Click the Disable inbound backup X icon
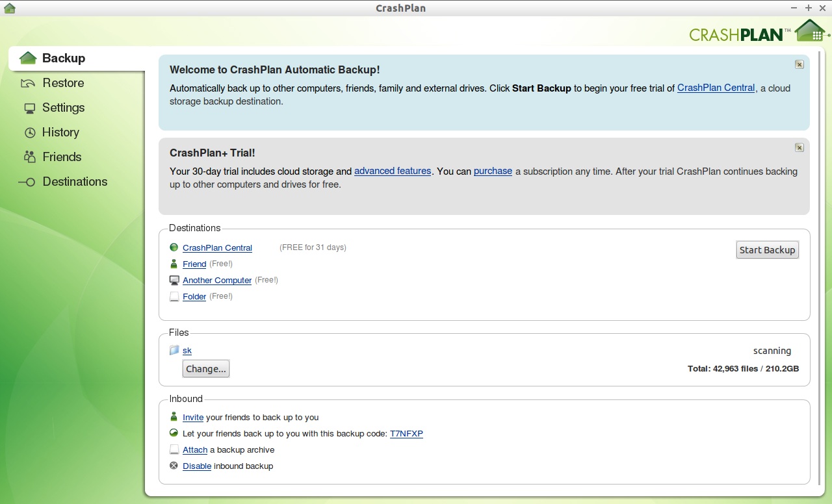832x504 pixels. (x=174, y=466)
